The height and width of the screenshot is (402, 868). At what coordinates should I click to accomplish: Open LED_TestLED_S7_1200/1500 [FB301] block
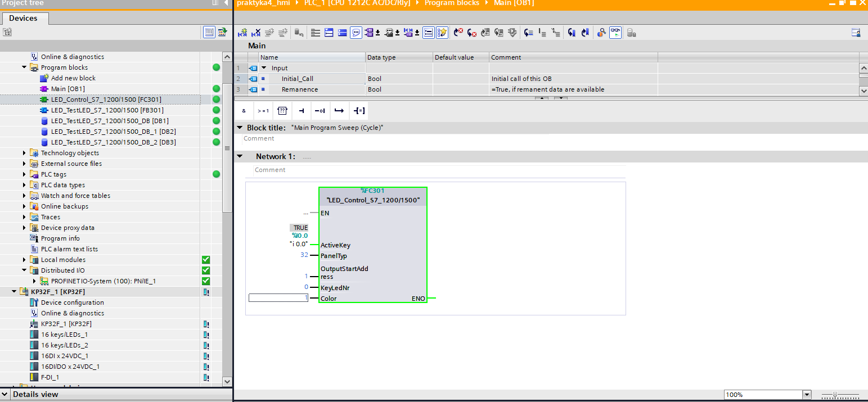click(107, 110)
